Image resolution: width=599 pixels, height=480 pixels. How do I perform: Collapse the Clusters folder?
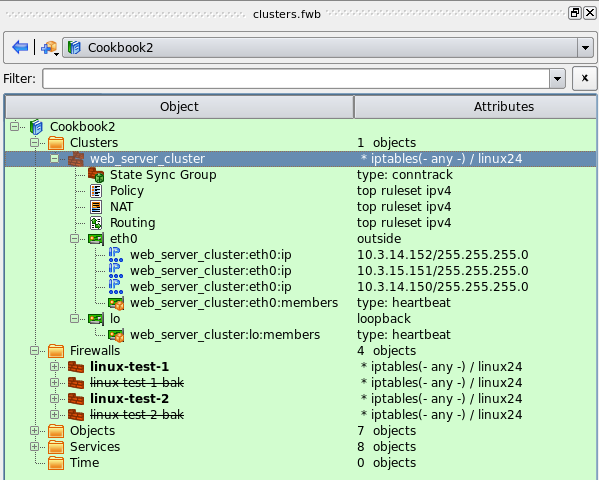34,143
